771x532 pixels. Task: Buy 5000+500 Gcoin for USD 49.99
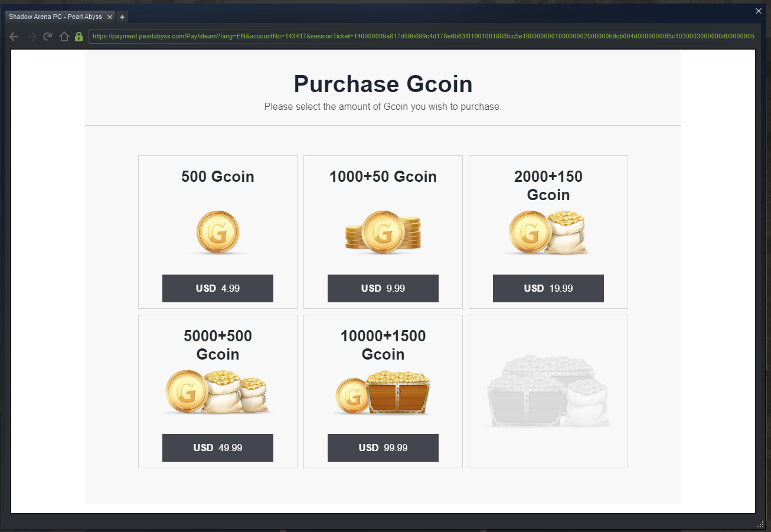pos(218,448)
